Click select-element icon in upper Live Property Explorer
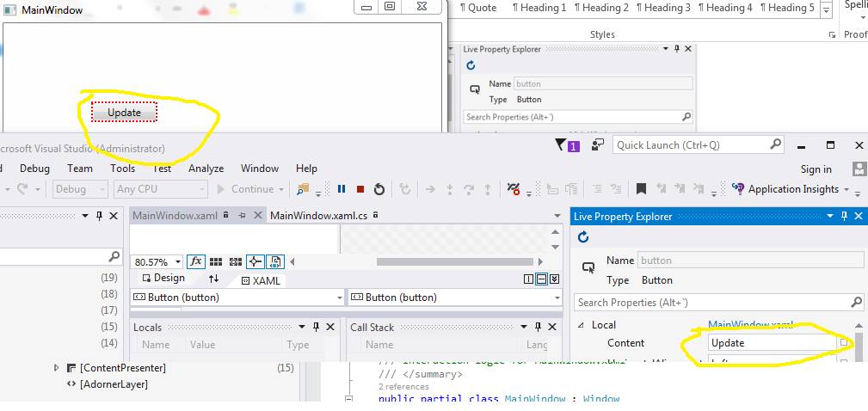This screenshot has width=868, height=411. point(474,89)
